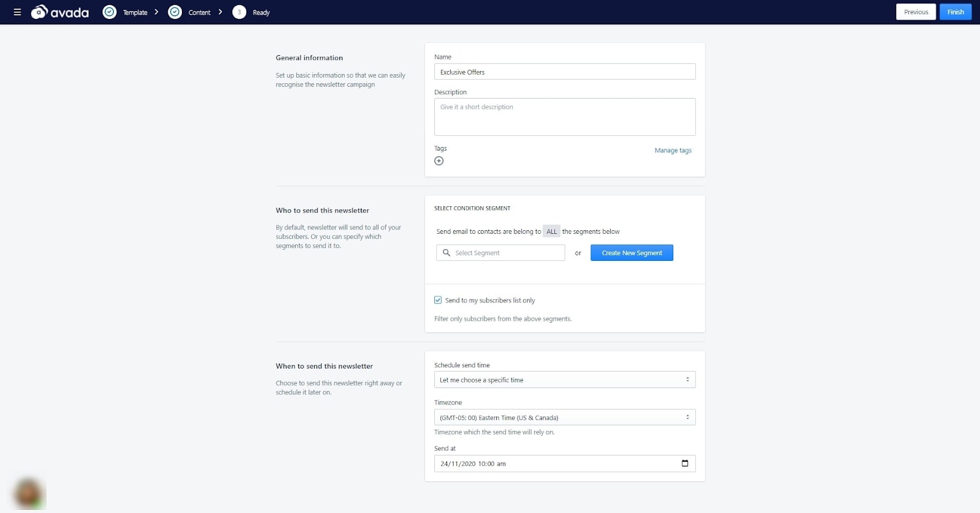This screenshot has height=513, width=980.
Task: Open the hamburger navigation menu
Action: pos(17,12)
